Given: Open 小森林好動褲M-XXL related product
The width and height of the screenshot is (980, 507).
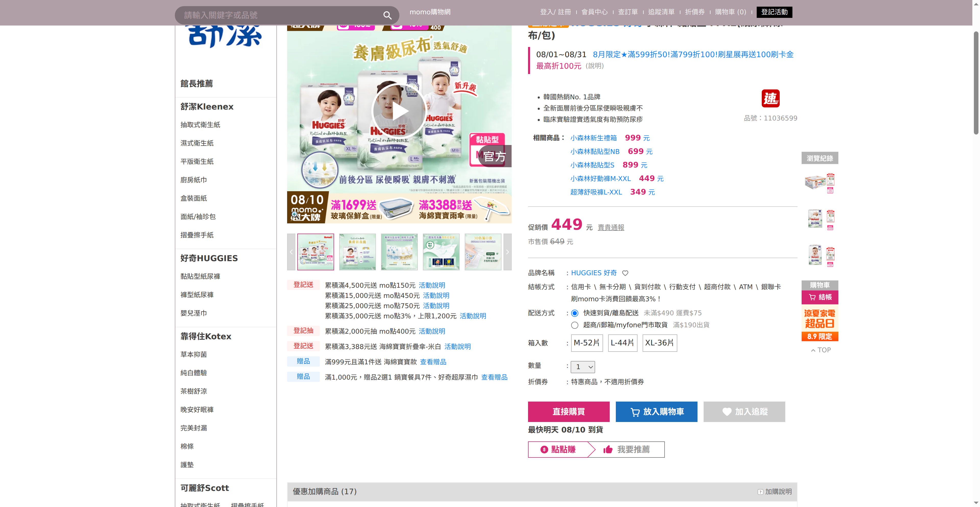Looking at the screenshot, I should pos(600,179).
